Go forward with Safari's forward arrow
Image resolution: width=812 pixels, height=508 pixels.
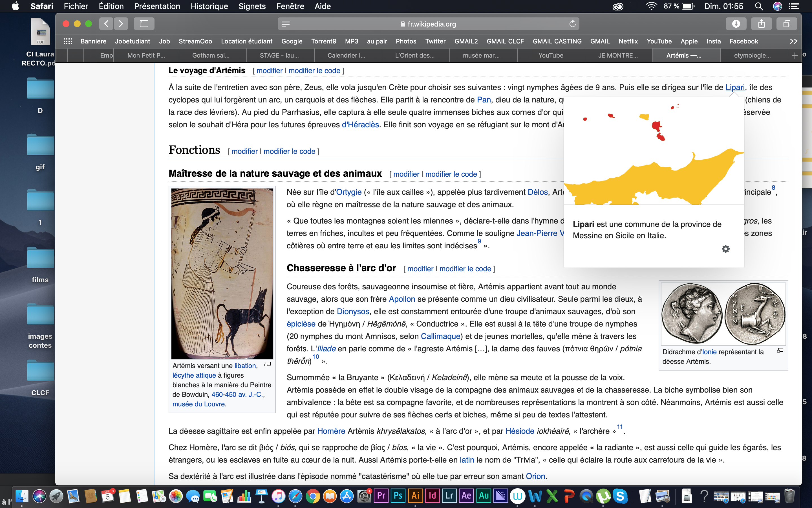pyautogui.click(x=121, y=23)
